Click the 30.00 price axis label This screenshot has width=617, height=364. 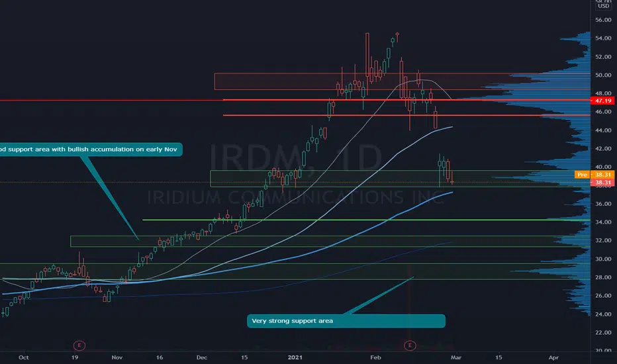click(x=603, y=259)
